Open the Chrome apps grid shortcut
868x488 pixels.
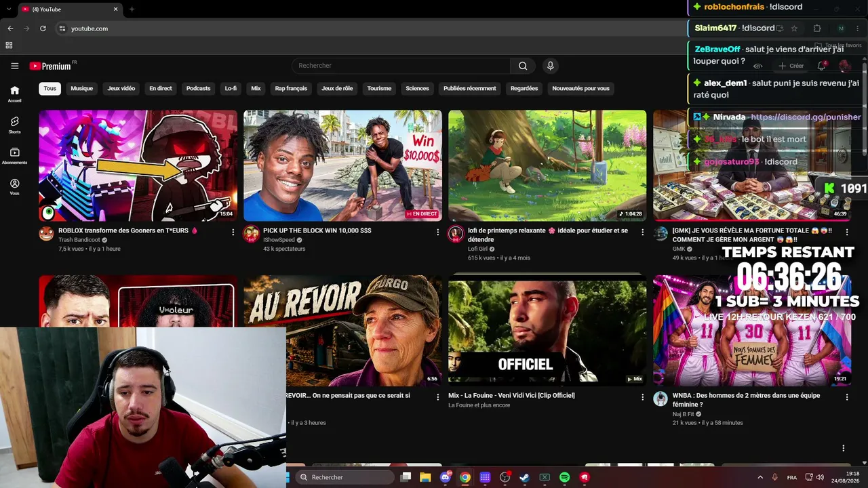(9, 45)
